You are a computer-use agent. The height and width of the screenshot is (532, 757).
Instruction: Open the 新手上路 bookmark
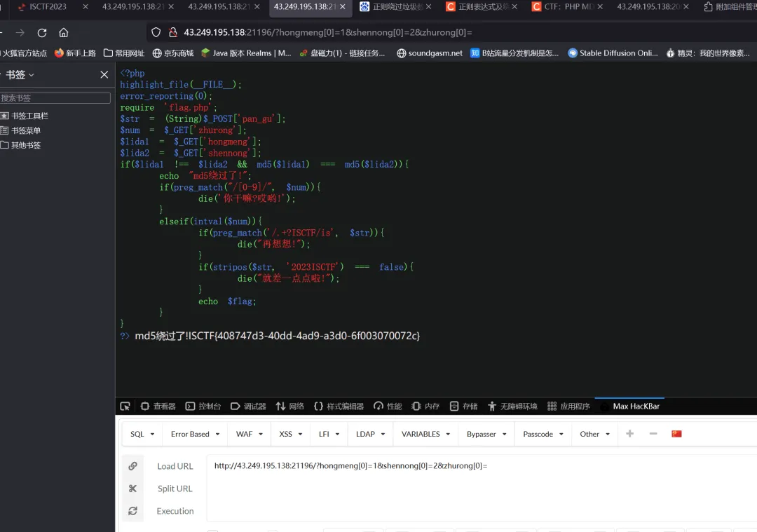click(75, 53)
